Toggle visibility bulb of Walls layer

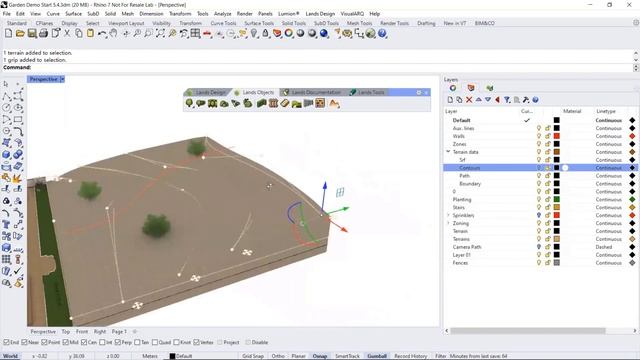click(539, 136)
